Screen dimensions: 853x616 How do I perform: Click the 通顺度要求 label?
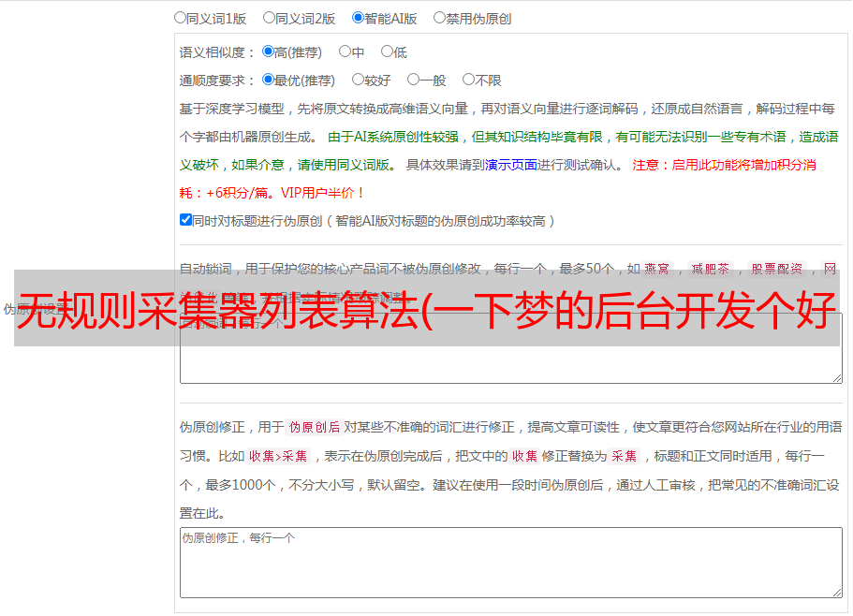pos(217,81)
